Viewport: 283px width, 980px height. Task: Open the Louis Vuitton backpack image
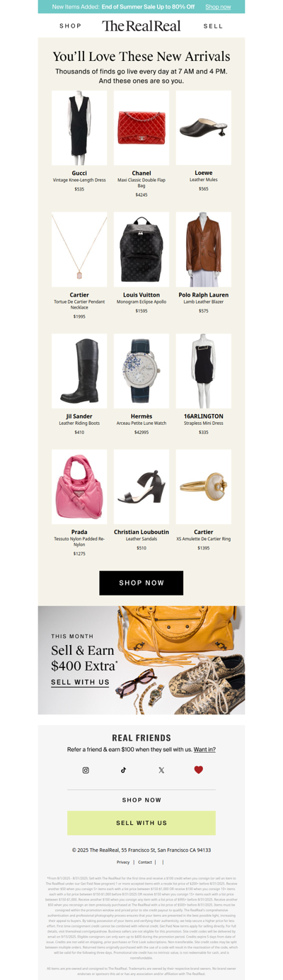(141, 249)
